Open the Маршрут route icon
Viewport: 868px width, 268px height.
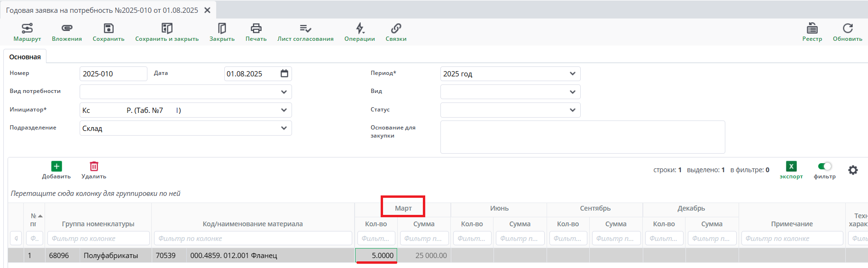[x=27, y=29]
